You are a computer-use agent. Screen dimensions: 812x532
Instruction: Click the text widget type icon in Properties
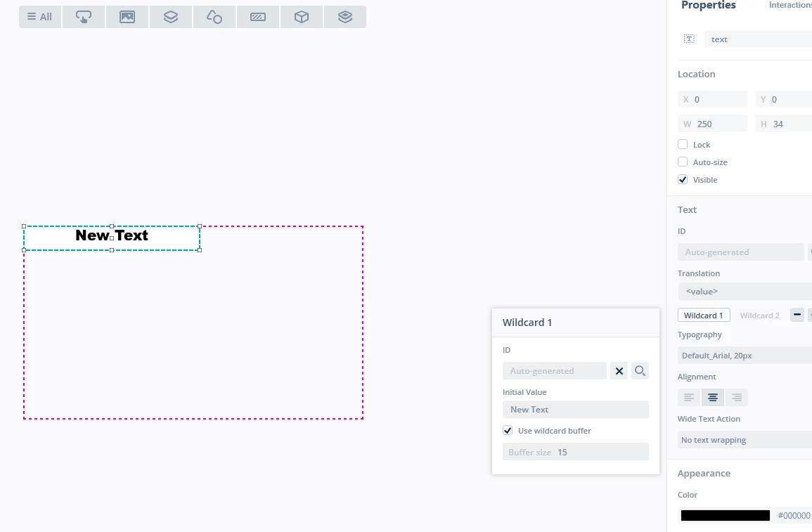(x=689, y=39)
